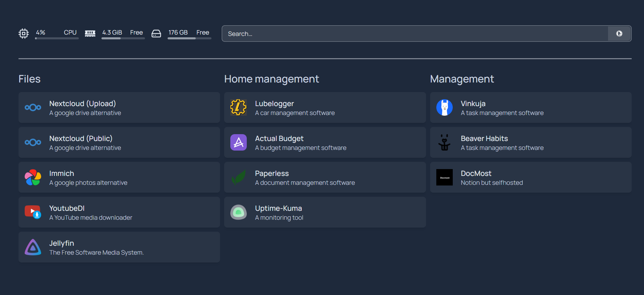This screenshot has width=644, height=295.
Task: Click the Immich pinwheel icon
Action: pyautogui.click(x=33, y=177)
